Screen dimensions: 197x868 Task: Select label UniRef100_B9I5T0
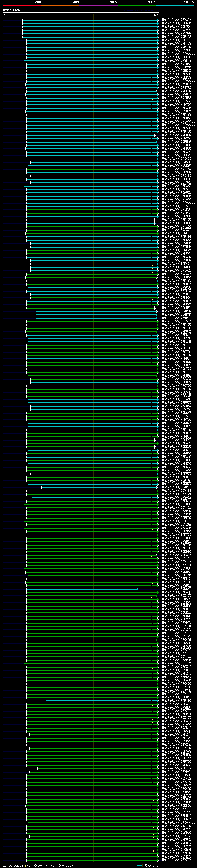point(177,321)
